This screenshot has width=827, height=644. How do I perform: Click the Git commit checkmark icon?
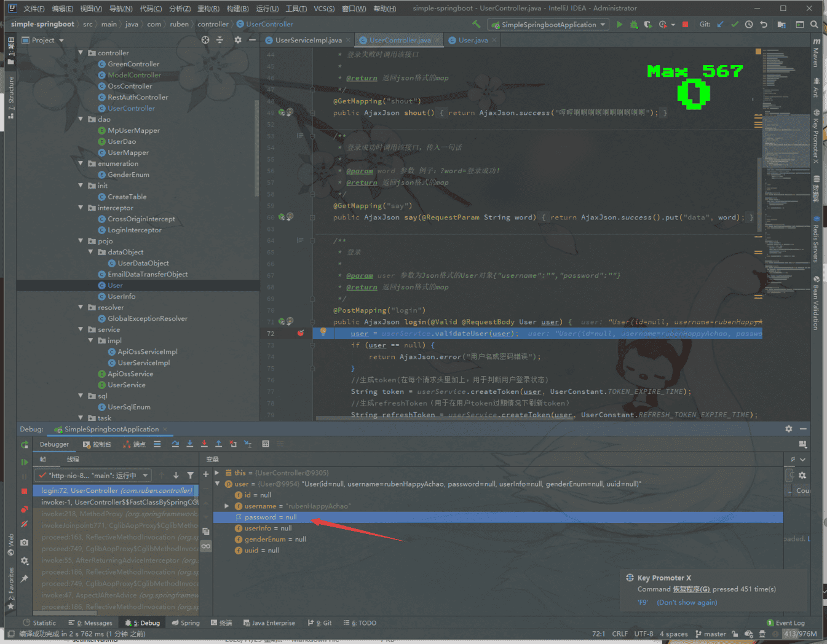tap(734, 25)
